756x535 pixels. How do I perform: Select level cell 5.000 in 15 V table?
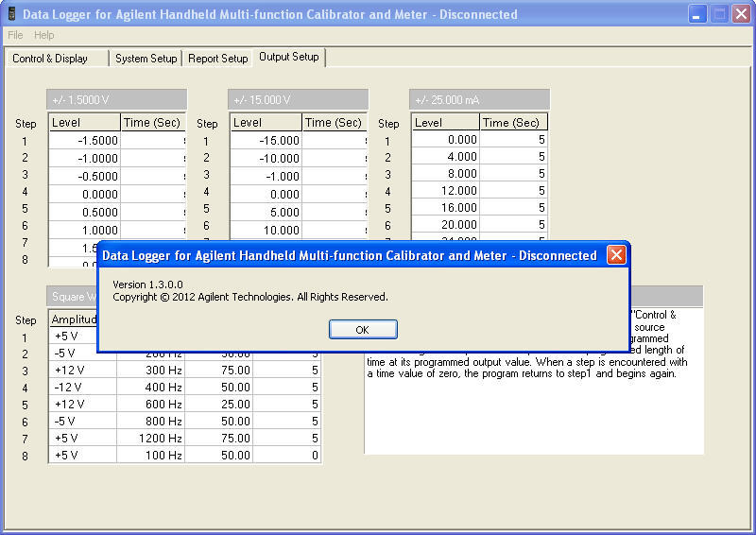266,212
